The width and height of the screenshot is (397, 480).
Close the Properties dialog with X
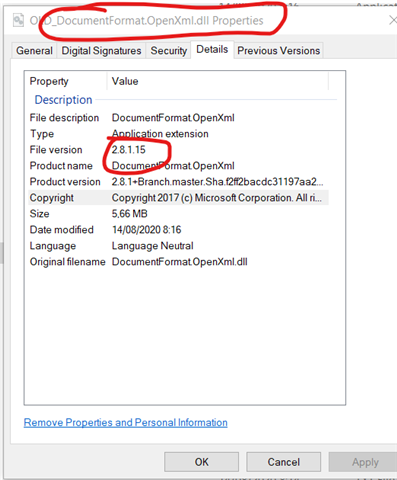pos(392,20)
